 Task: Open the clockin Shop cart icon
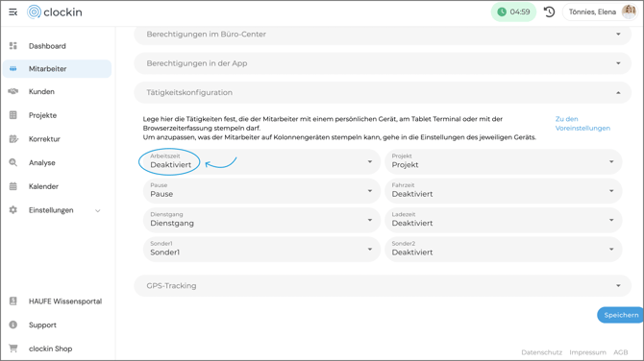(x=13, y=349)
